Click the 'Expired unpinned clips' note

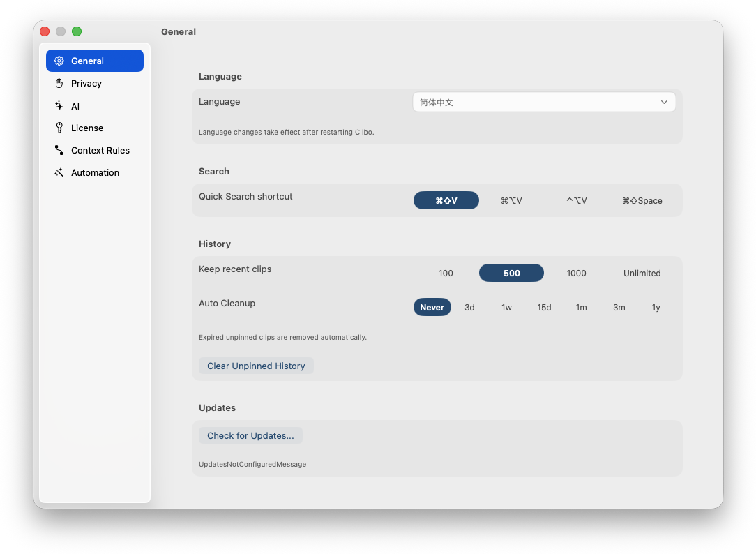tap(282, 337)
